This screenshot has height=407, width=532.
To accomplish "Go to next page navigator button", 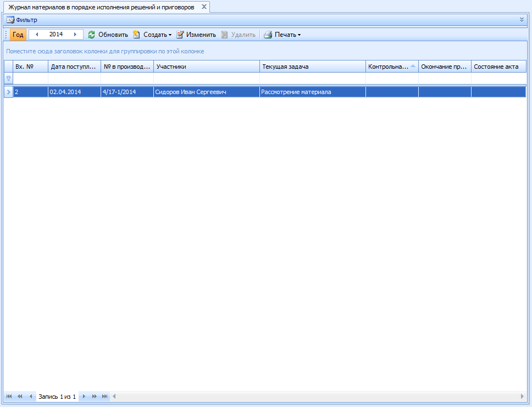I will 95,396.
